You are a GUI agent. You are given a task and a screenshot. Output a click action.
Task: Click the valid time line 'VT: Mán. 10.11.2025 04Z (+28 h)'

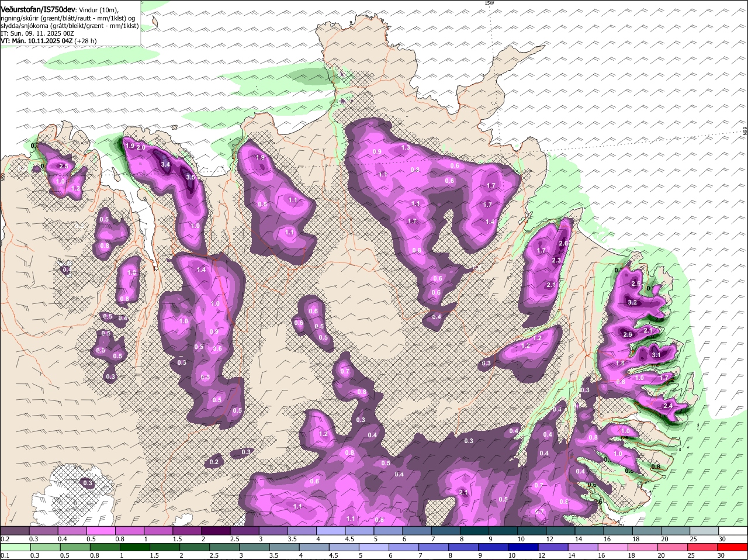(x=49, y=41)
